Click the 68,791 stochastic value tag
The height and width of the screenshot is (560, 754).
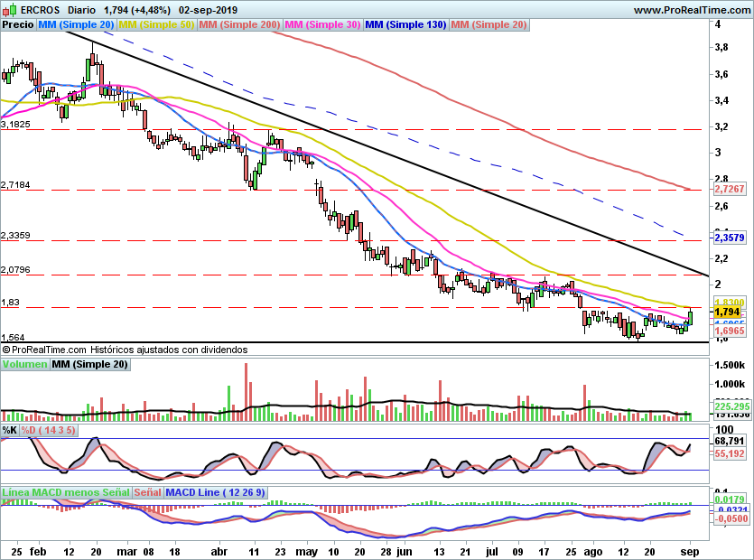pyautogui.click(x=729, y=441)
